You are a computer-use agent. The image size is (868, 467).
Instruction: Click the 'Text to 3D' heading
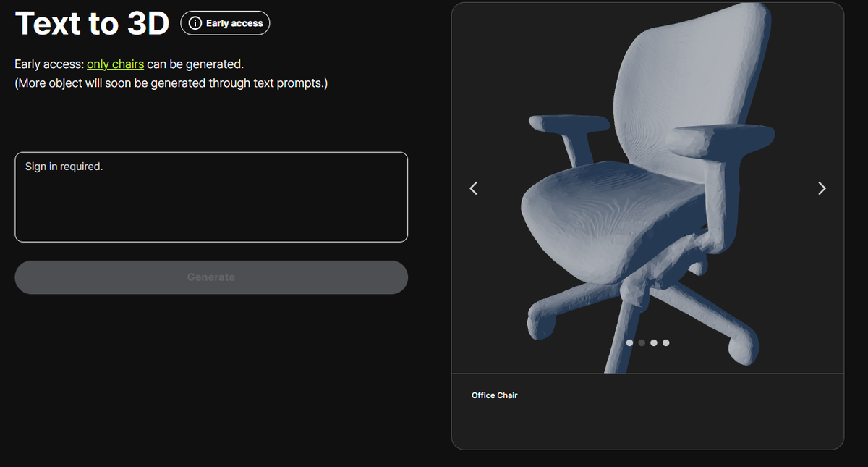[92, 23]
